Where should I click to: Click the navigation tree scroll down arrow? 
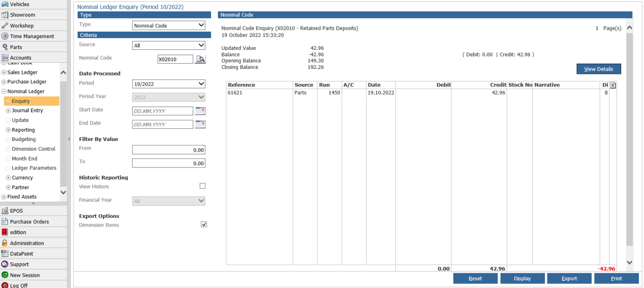[x=63, y=192]
